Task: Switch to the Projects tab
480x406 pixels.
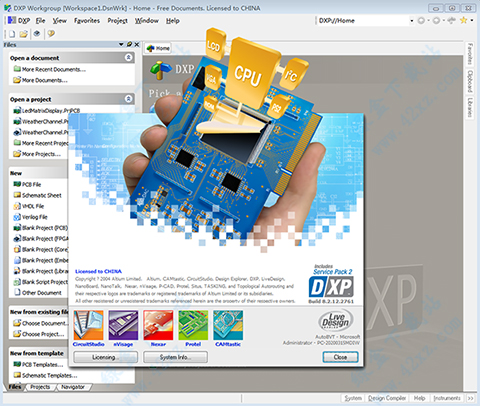Action: pyautogui.click(x=40, y=387)
